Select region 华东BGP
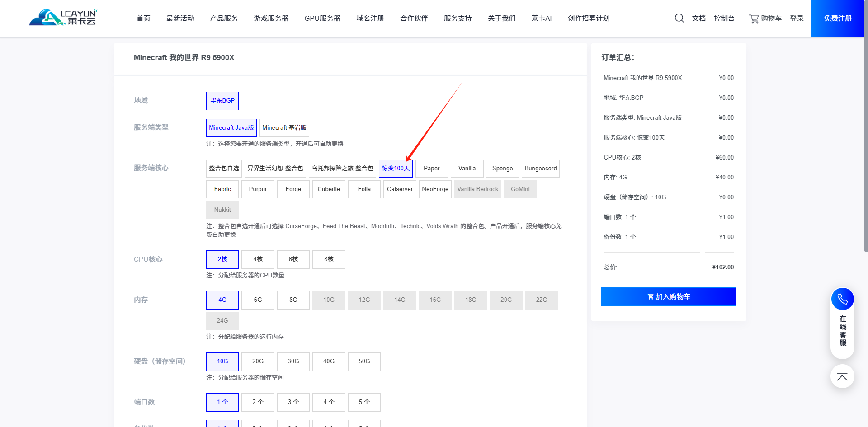This screenshot has height=427, width=868. pyautogui.click(x=222, y=101)
